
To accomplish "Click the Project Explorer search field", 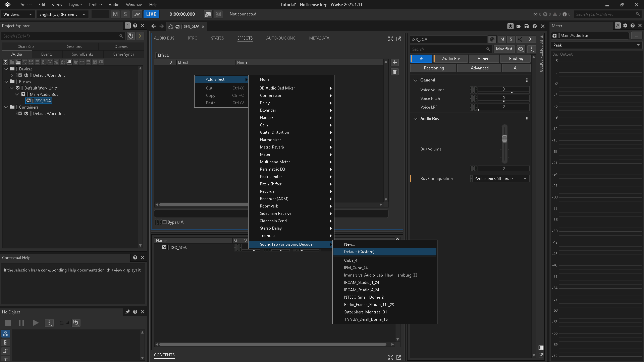I will (x=63, y=36).
